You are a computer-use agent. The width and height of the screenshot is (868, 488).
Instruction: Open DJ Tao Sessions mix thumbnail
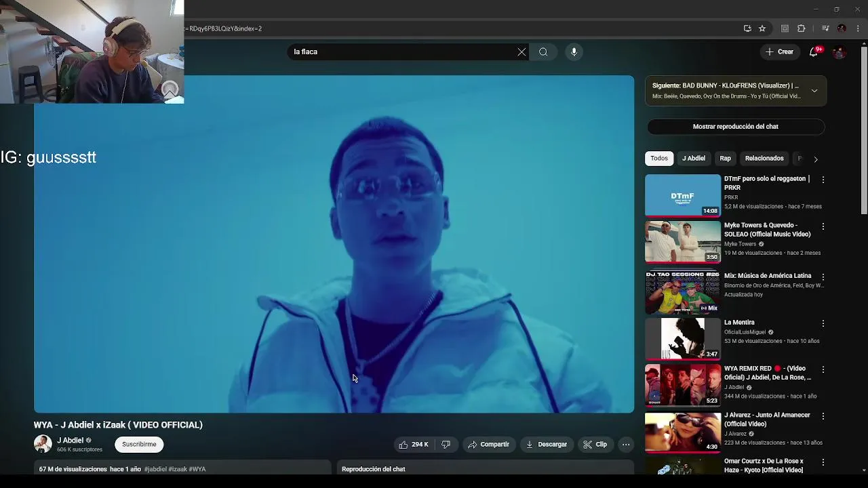pos(683,292)
